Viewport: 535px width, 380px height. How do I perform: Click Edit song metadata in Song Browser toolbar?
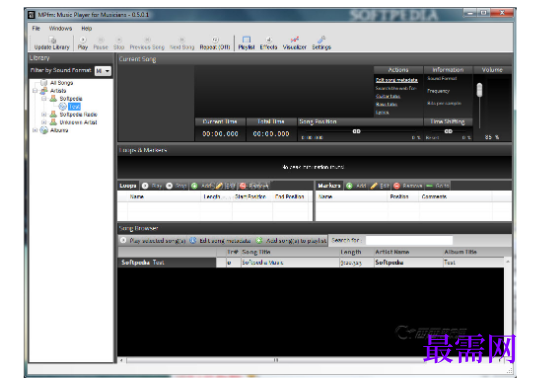[220, 240]
